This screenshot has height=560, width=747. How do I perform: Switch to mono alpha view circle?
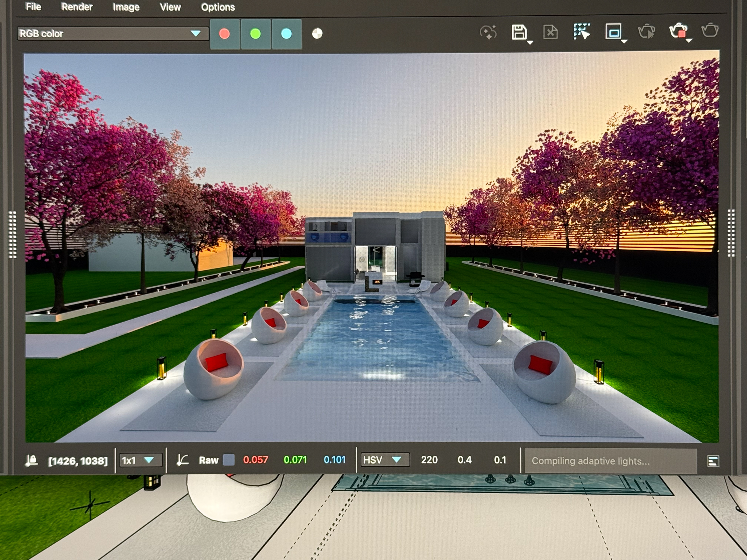pos(317,34)
